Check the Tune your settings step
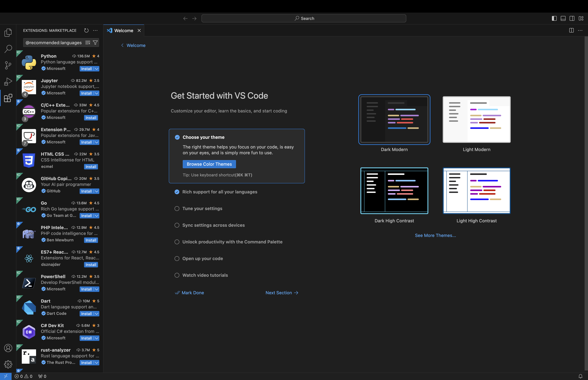The width and height of the screenshot is (588, 380). click(177, 209)
